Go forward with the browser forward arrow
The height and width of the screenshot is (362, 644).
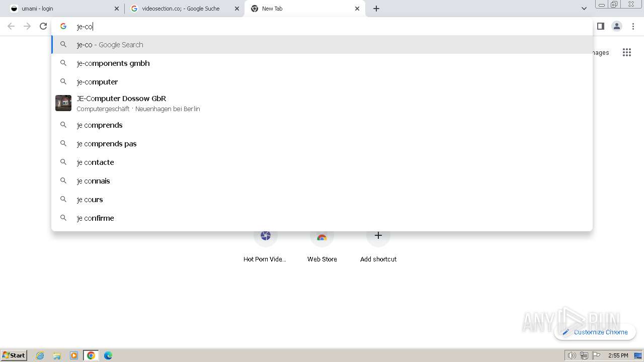27,26
